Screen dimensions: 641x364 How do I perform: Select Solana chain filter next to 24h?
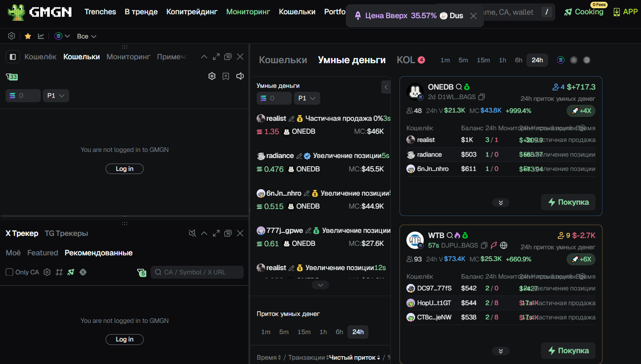click(561, 60)
